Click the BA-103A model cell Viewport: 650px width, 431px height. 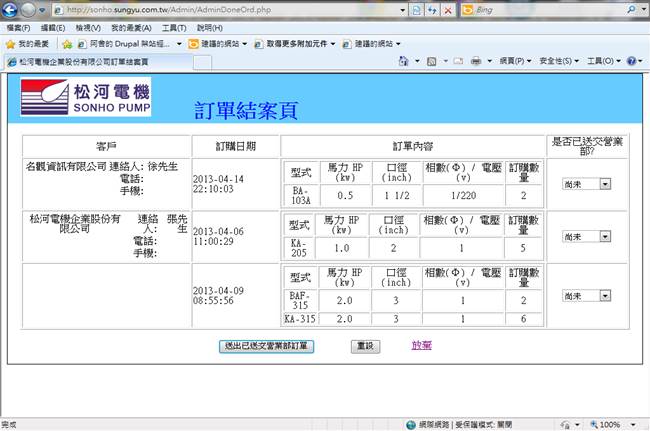tap(301, 196)
